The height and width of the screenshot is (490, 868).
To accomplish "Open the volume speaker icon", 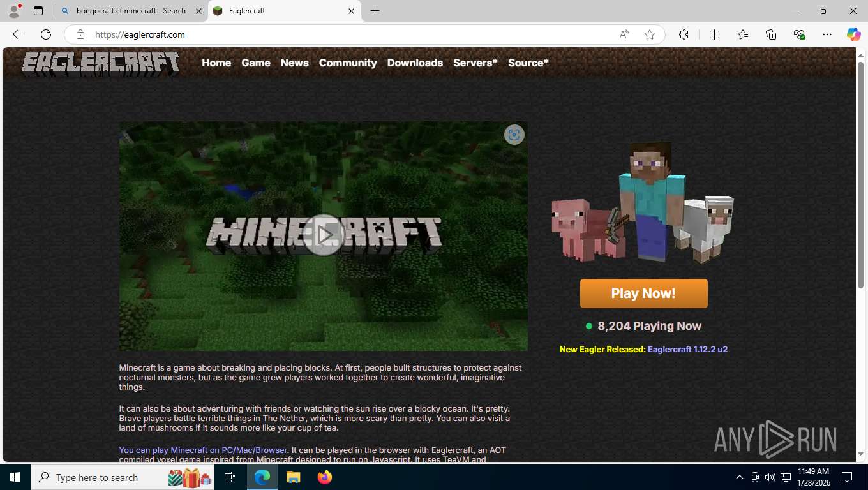I will (770, 477).
